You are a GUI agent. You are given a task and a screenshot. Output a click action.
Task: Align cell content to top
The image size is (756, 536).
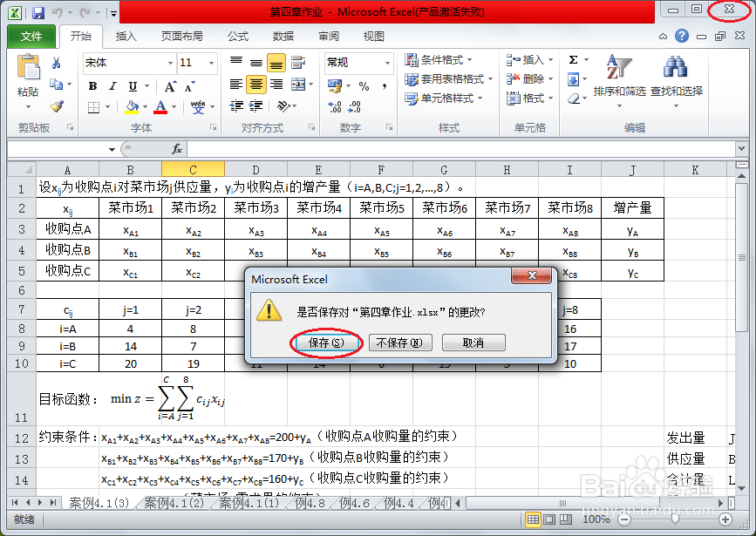point(236,62)
